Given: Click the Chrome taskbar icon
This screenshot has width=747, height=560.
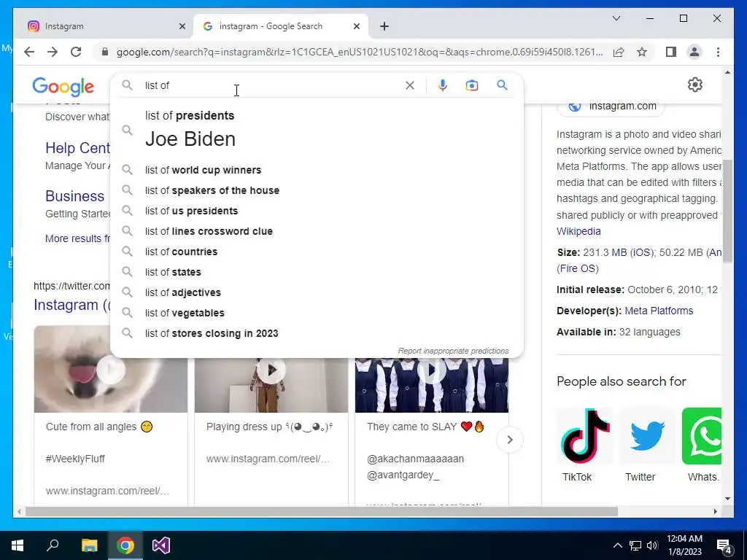Looking at the screenshot, I should (x=125, y=545).
